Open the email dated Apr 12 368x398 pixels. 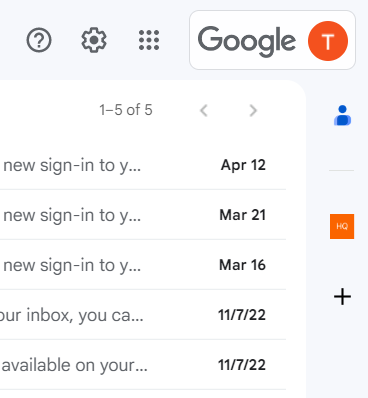(143, 165)
